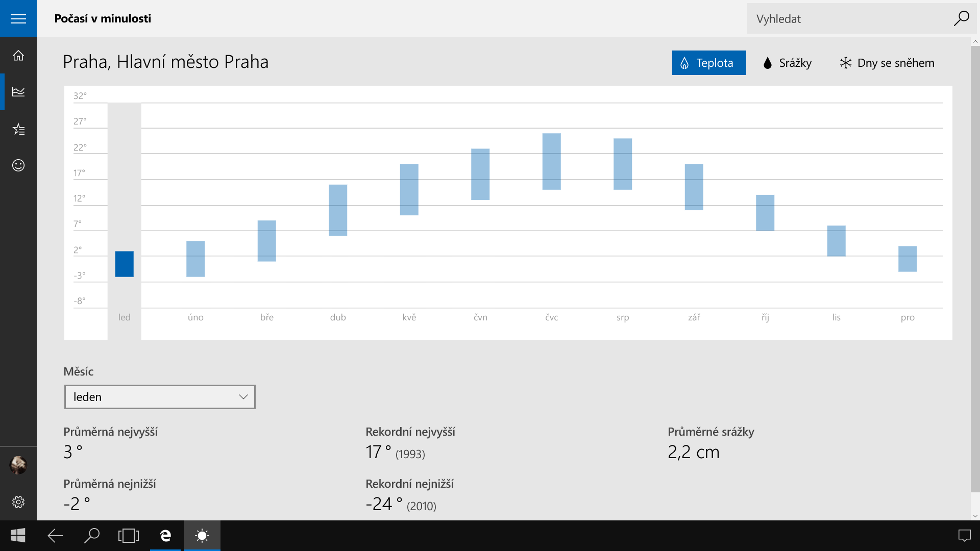
Task: Switch chart to Srážky precipitation
Action: (787, 63)
